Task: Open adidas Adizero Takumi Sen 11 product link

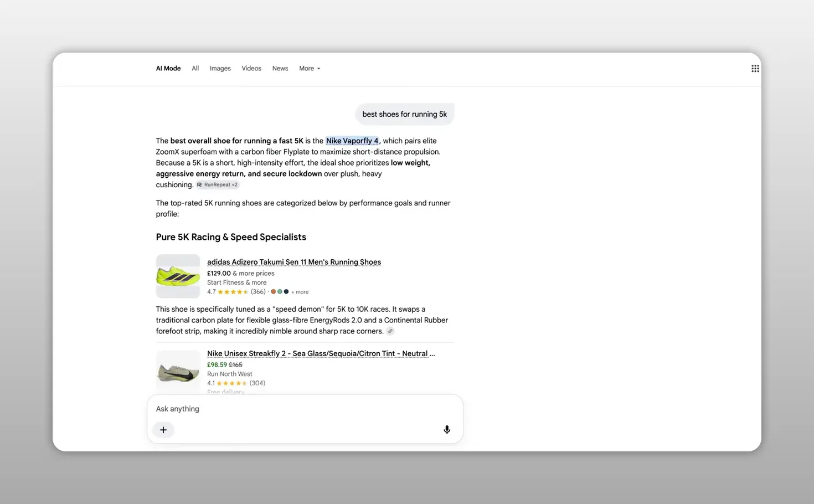Action: [294, 262]
